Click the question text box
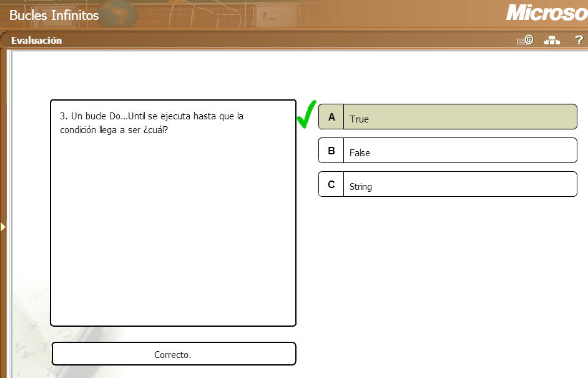The width and height of the screenshot is (588, 378). [x=174, y=212]
